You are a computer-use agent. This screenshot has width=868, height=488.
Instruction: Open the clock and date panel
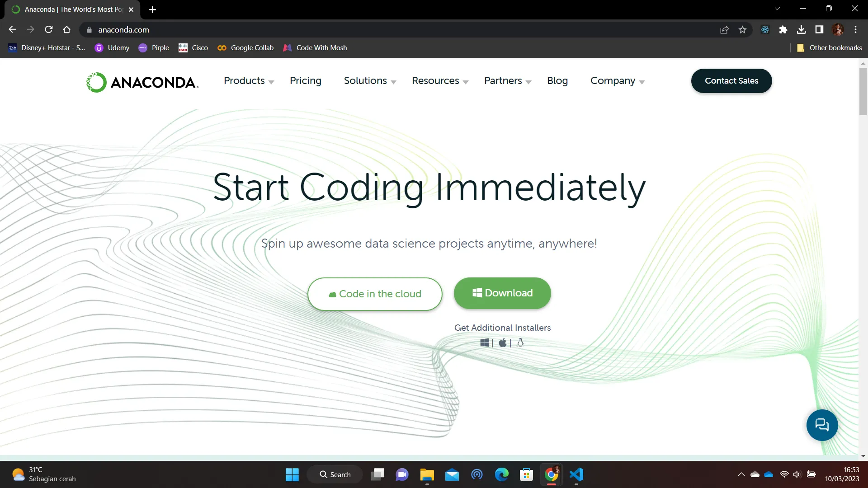click(842, 474)
